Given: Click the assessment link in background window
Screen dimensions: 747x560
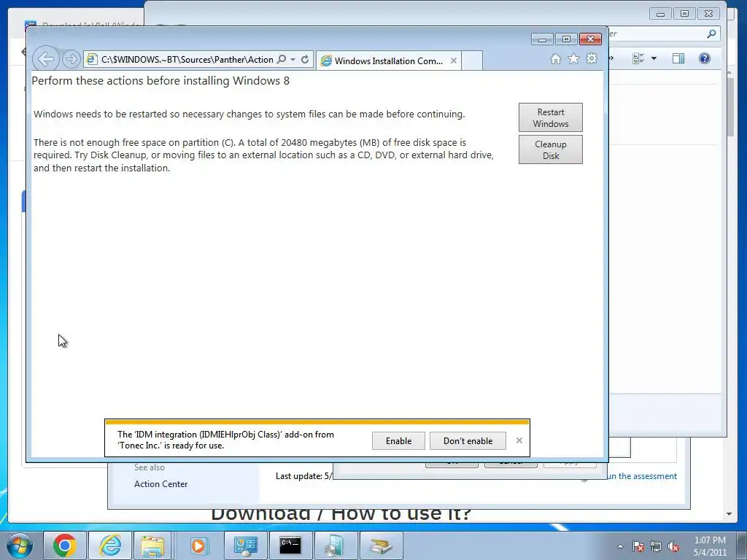Looking at the screenshot, I should (642, 476).
